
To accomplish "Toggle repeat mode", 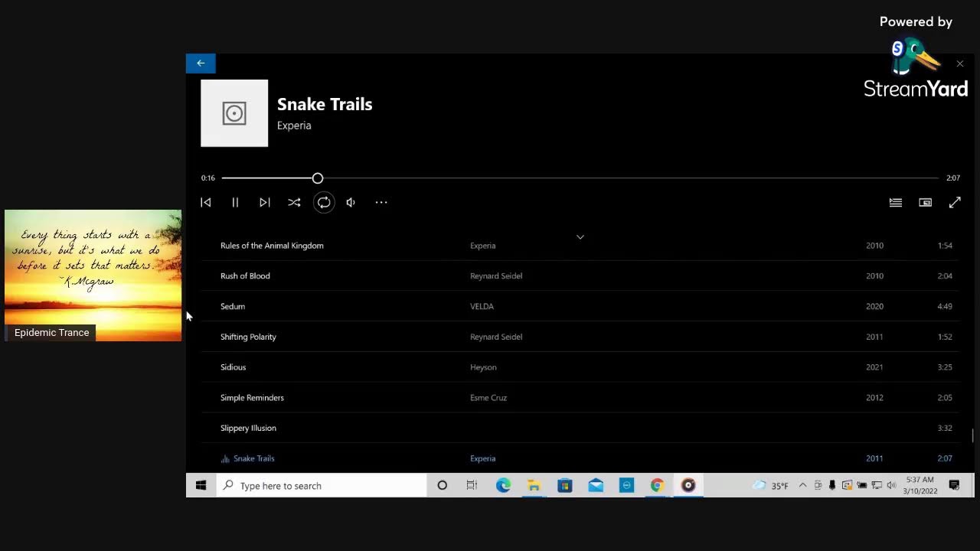I will coord(324,203).
